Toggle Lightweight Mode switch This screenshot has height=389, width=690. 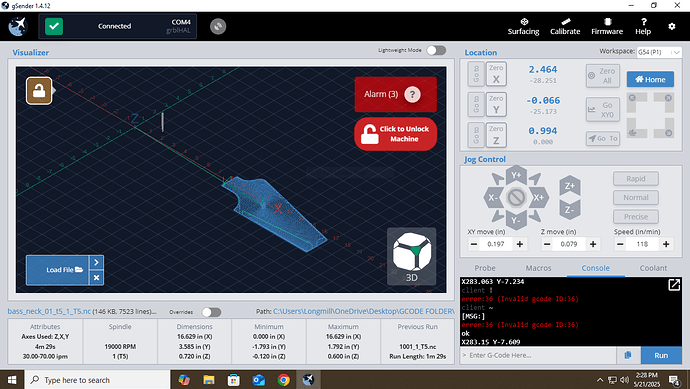click(x=436, y=50)
